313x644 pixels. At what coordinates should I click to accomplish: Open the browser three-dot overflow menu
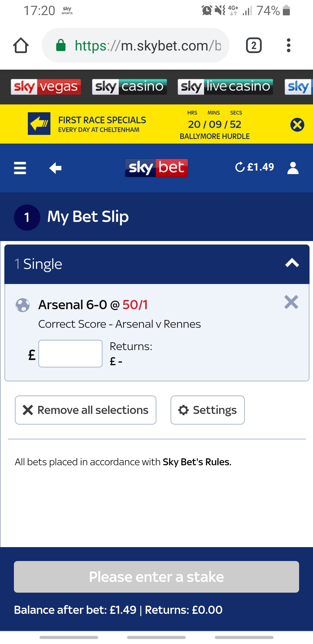click(288, 46)
